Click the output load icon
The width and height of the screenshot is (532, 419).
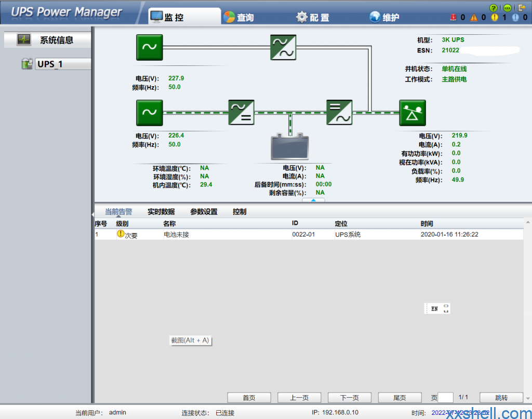click(x=413, y=113)
